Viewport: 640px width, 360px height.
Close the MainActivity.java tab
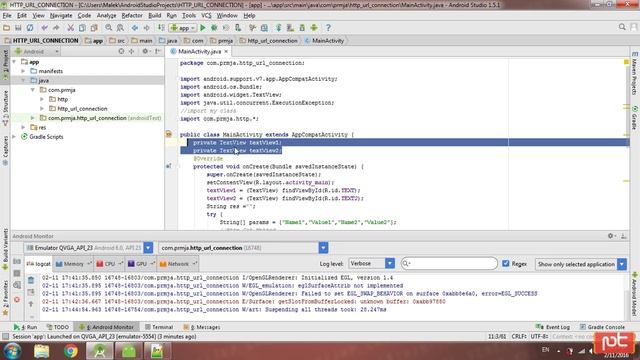click(x=226, y=51)
